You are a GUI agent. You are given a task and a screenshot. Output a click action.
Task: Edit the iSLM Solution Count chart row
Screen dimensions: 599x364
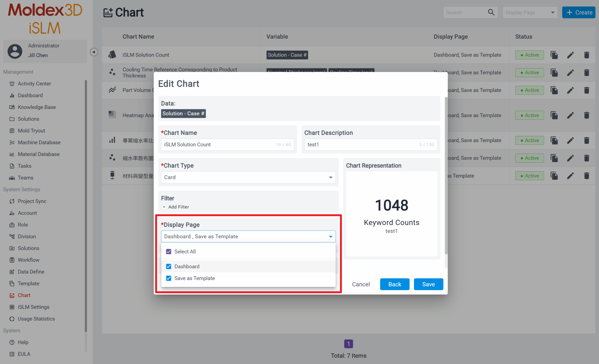pos(570,55)
